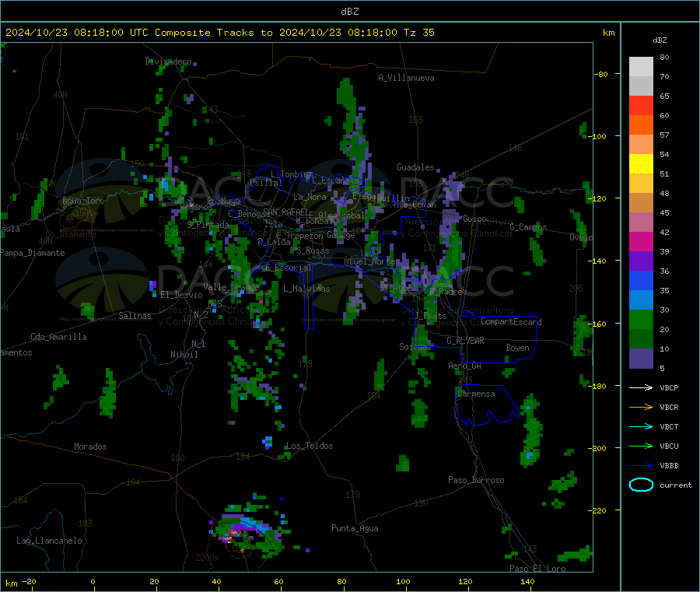Click the Aero_GA map label
Screen dimensions: 700x592
[465, 366]
